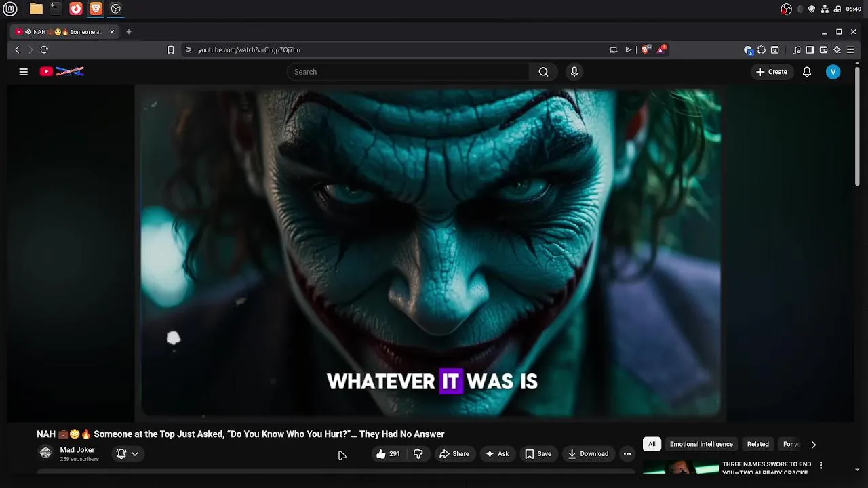Open a new browser tab
Screen dimensions: 868x488
tap(129, 32)
